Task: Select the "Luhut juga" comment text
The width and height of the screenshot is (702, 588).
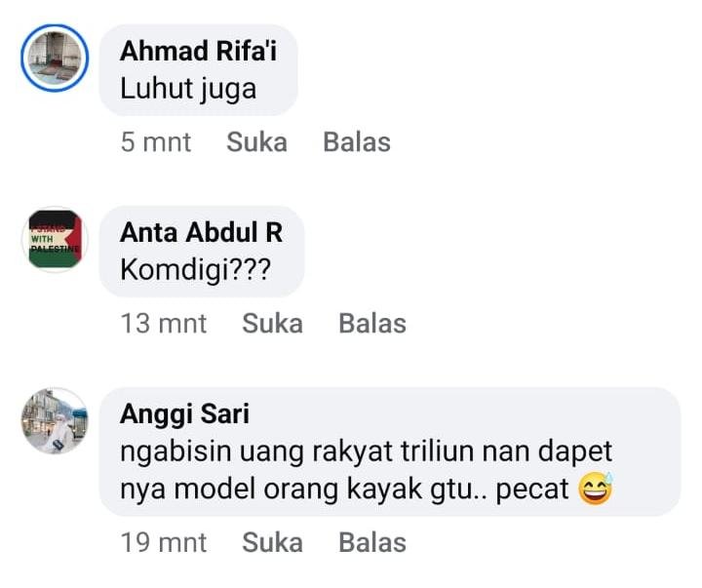Action: (188, 89)
